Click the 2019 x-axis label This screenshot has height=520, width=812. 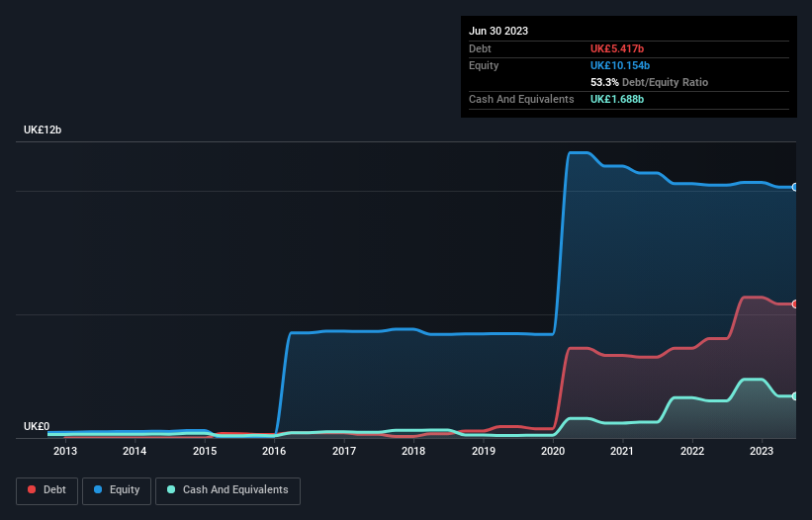point(484,451)
